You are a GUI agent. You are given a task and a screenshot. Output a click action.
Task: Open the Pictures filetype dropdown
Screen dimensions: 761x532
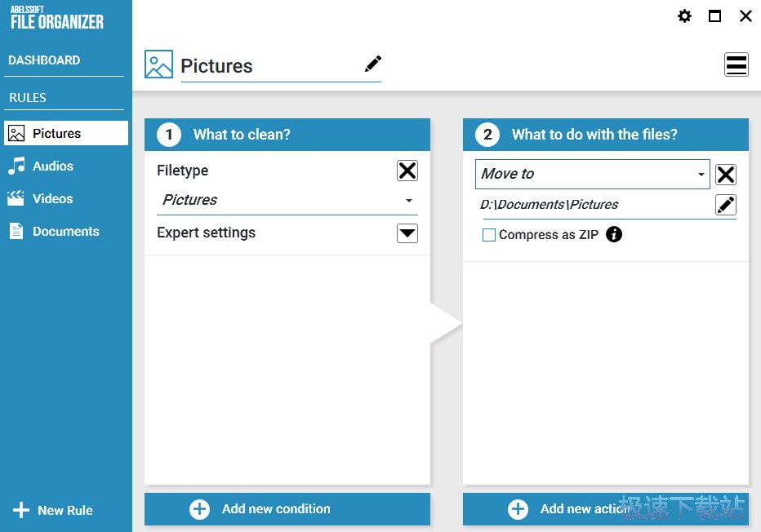tap(287, 200)
